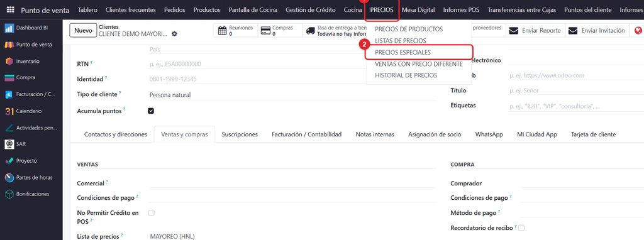Switch to Facturación / Contabilidad tab
Image resolution: width=644 pixels, height=240 pixels.
coord(307,134)
